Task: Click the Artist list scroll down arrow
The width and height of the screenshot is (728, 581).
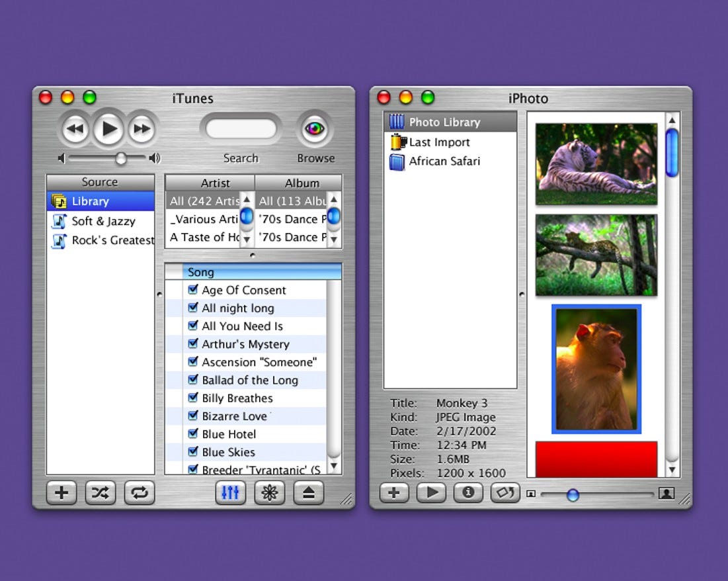Action: pyautogui.click(x=247, y=240)
